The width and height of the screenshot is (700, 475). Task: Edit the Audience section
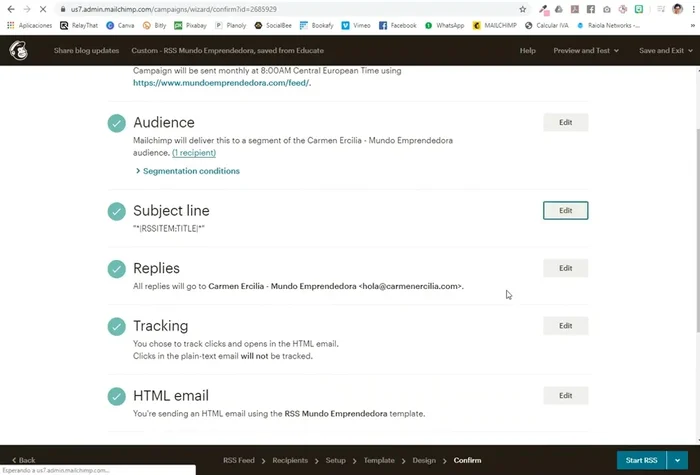coord(566,122)
